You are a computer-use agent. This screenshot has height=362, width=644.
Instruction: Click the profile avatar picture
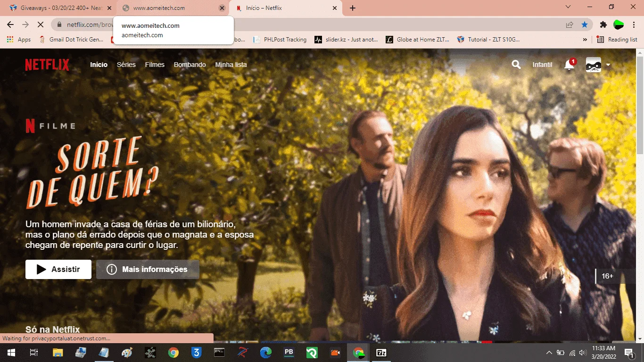(594, 65)
